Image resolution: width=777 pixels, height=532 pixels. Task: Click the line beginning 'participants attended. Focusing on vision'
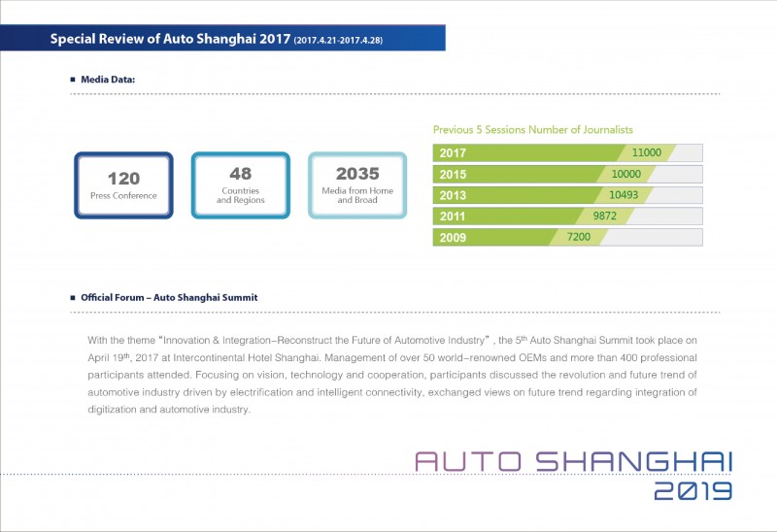point(392,375)
